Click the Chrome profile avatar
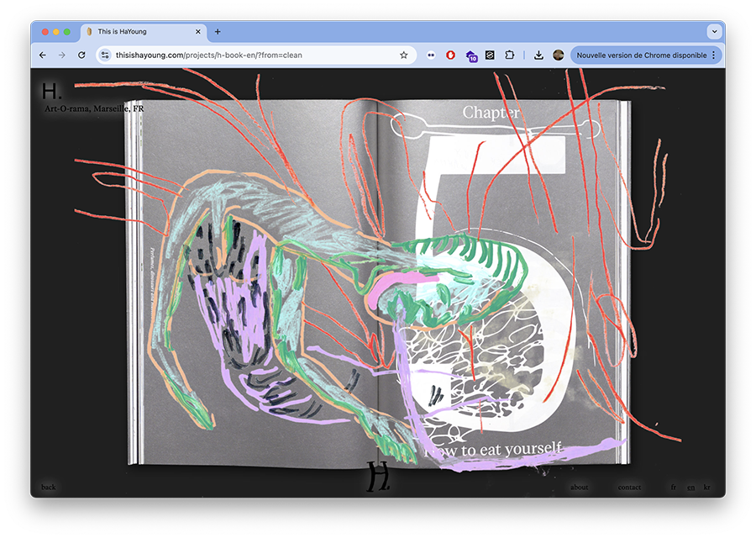 [x=558, y=55]
